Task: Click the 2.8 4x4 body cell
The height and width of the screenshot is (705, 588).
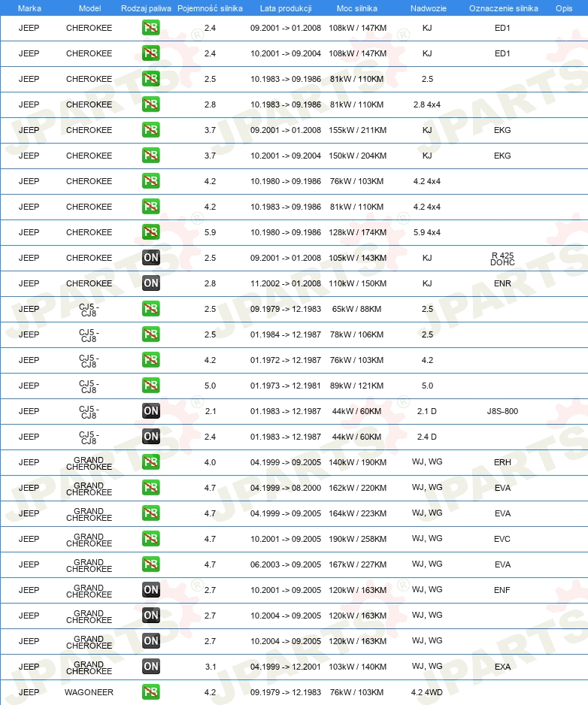Action: pyautogui.click(x=427, y=104)
